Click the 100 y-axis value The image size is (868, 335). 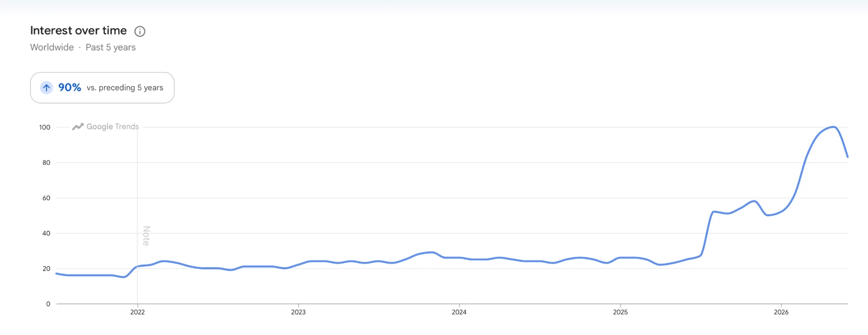[44, 127]
